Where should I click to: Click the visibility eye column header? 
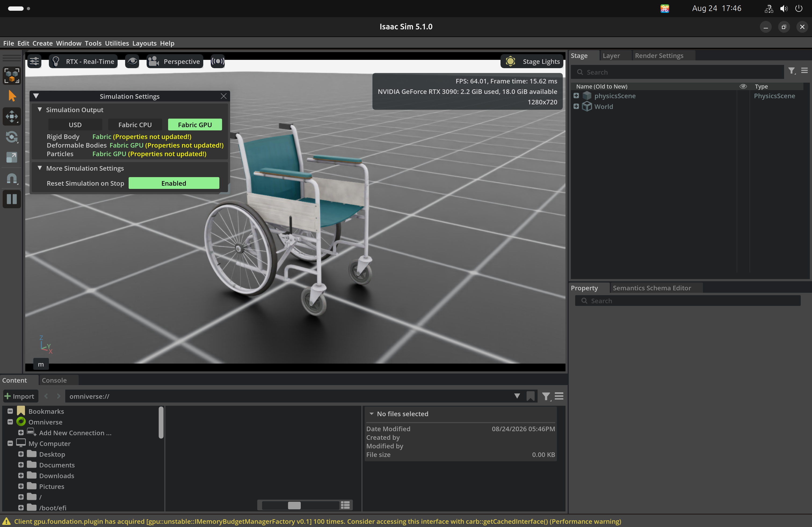tap(742, 86)
